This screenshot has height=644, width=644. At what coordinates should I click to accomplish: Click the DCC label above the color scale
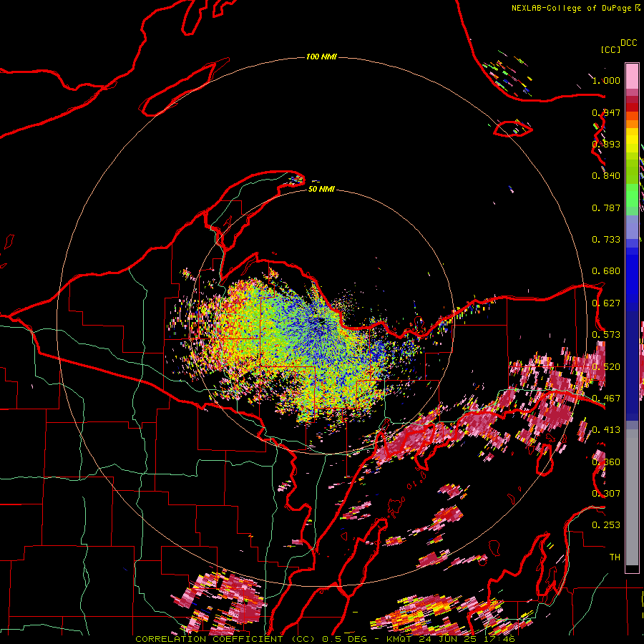point(629,43)
